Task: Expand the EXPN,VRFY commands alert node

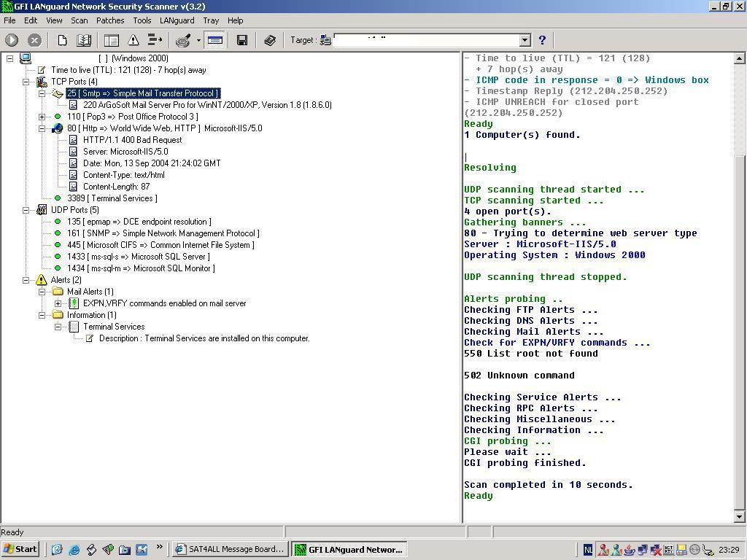Action: point(58,303)
